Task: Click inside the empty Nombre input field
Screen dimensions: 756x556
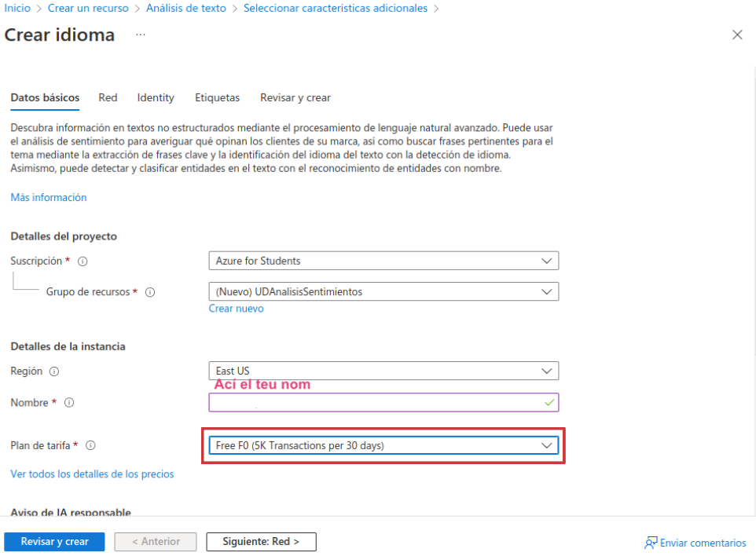Action: tap(354, 402)
